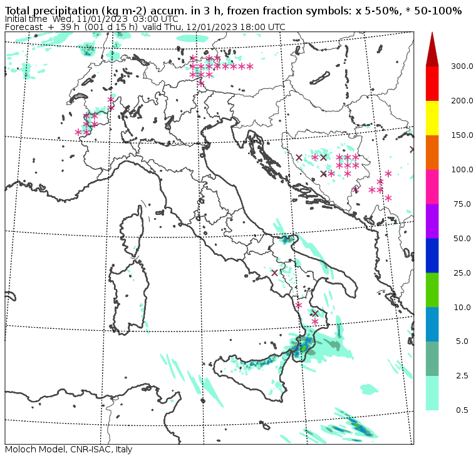Click the legend value "0.5"
This screenshot has width=476, height=458.
pyautogui.click(x=462, y=410)
